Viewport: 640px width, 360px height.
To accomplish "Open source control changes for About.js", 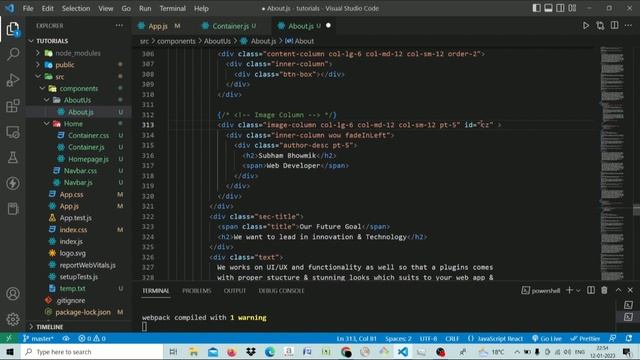I will pyautogui.click(x=600, y=25).
